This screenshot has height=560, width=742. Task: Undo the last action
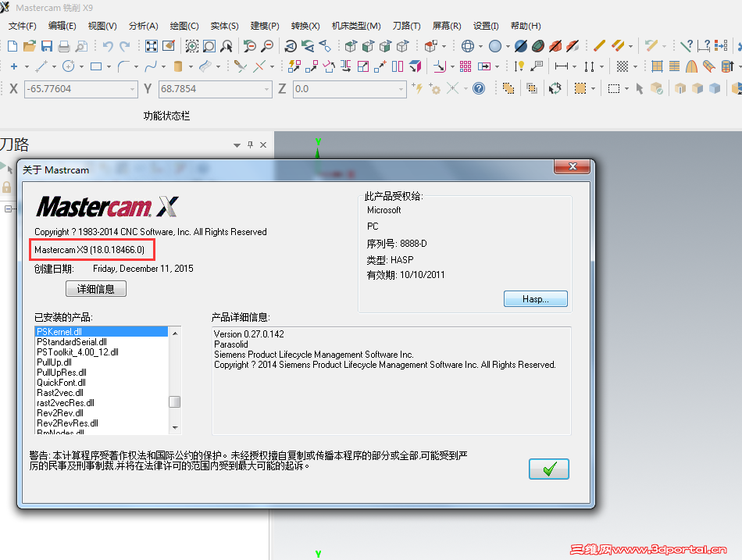tap(108, 46)
